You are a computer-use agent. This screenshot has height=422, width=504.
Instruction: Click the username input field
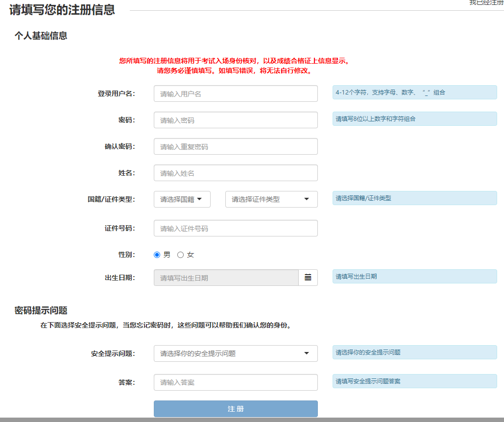pos(236,94)
